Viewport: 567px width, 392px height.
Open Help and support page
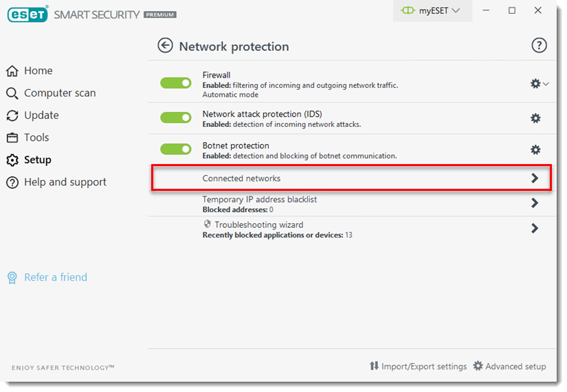[x=65, y=182]
